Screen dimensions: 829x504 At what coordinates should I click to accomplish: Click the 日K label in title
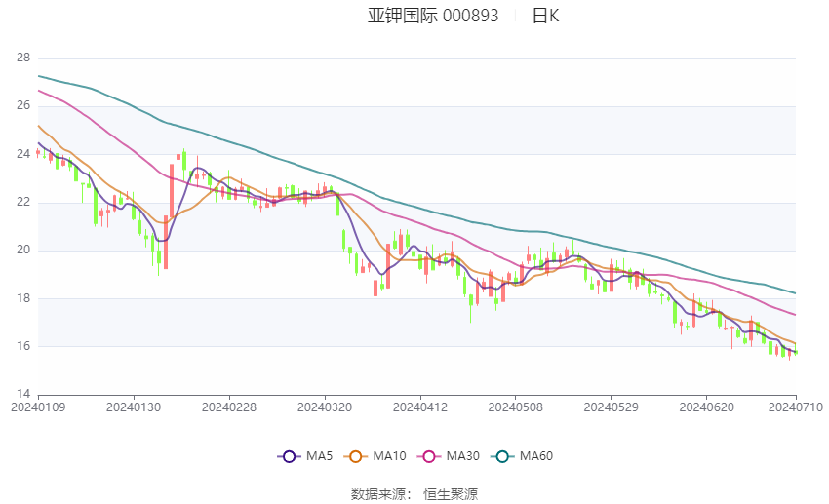point(545,16)
